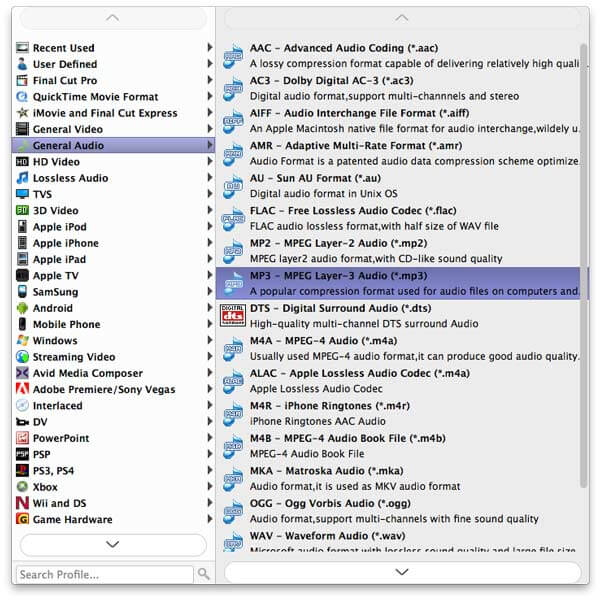Choose OGG Ogg Vorbis Audio format
600x600 pixels.
pyautogui.click(x=398, y=511)
